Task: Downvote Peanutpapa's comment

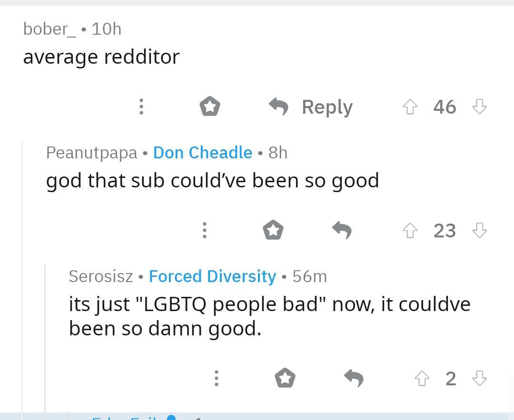Action: click(x=479, y=230)
